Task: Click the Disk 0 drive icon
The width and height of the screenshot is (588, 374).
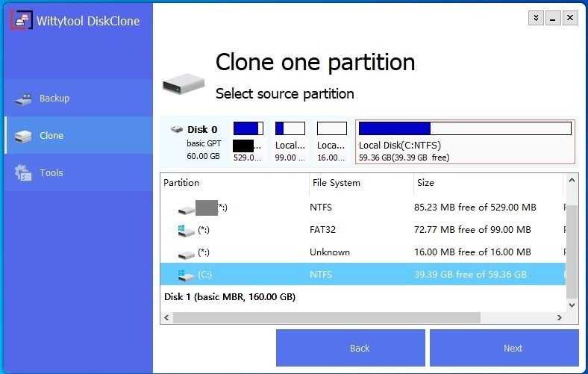Action: [177, 129]
